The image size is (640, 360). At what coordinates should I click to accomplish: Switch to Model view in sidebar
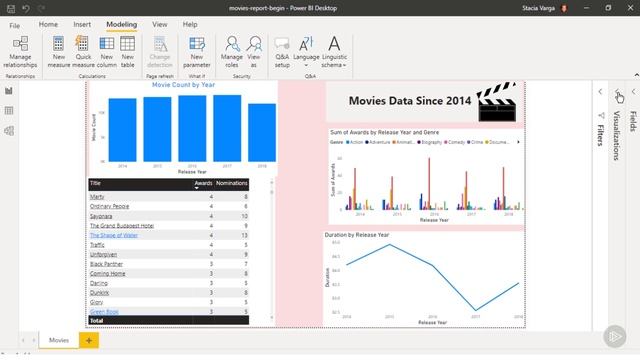coord(9,131)
